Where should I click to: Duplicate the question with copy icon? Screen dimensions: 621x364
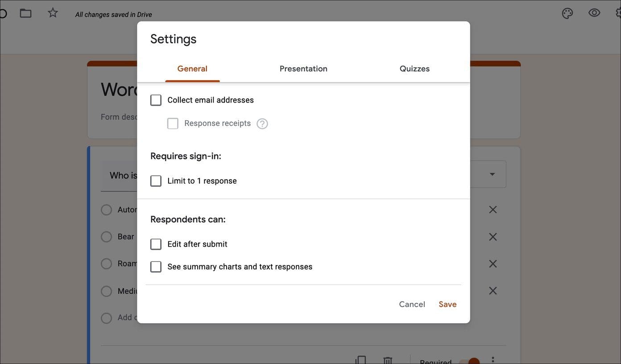(x=360, y=360)
